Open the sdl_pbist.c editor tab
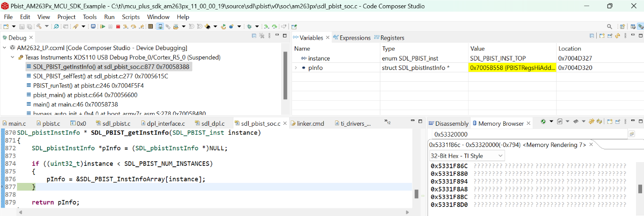Viewport: 644px width, 216px height. pos(112,123)
